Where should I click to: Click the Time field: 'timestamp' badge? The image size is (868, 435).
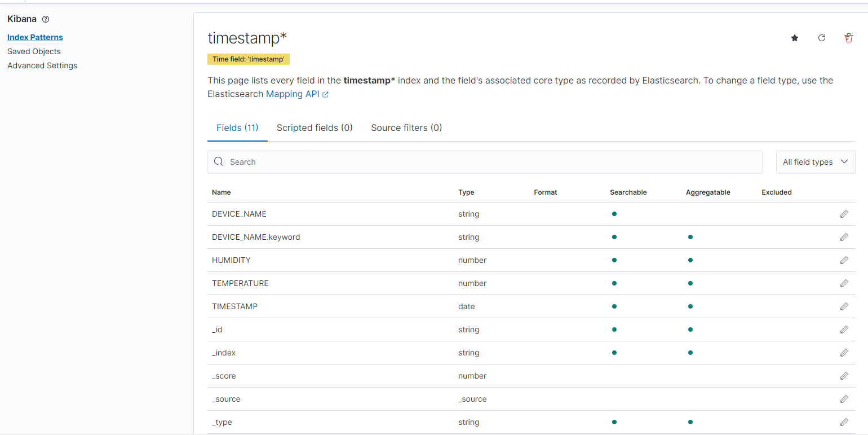click(x=249, y=59)
